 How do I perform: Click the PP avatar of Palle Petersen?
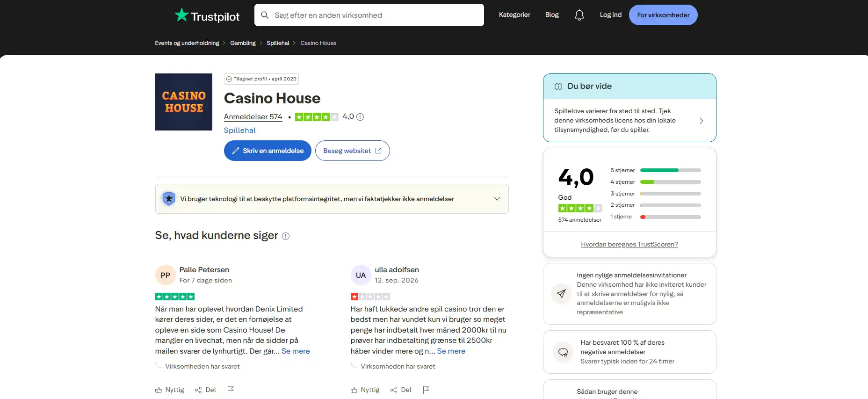point(165,275)
